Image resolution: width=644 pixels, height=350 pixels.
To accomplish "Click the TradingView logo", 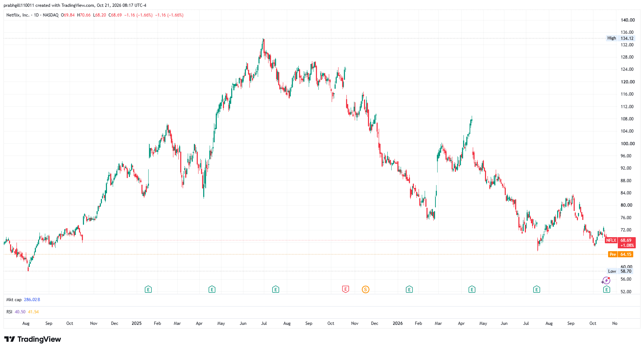I will click(33, 339).
